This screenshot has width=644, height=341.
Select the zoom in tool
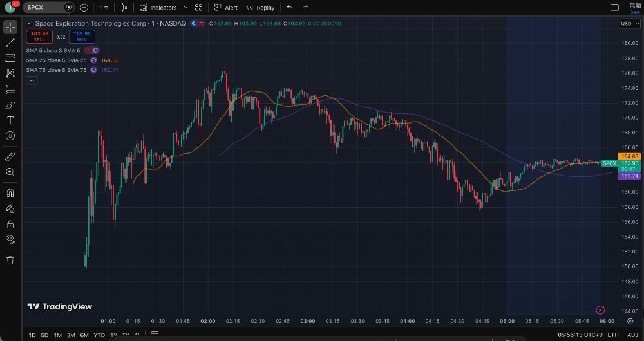[10, 172]
